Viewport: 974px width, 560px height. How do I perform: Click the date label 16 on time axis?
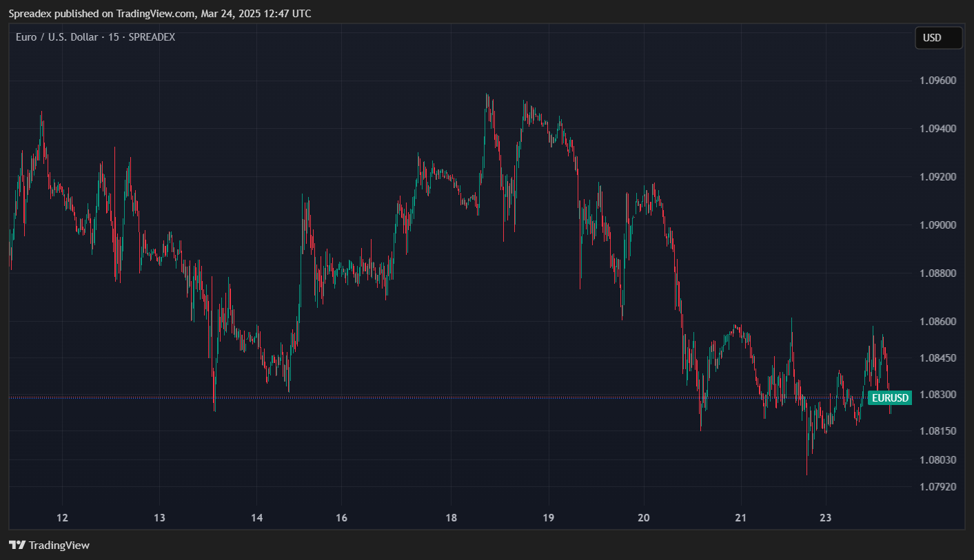click(341, 518)
